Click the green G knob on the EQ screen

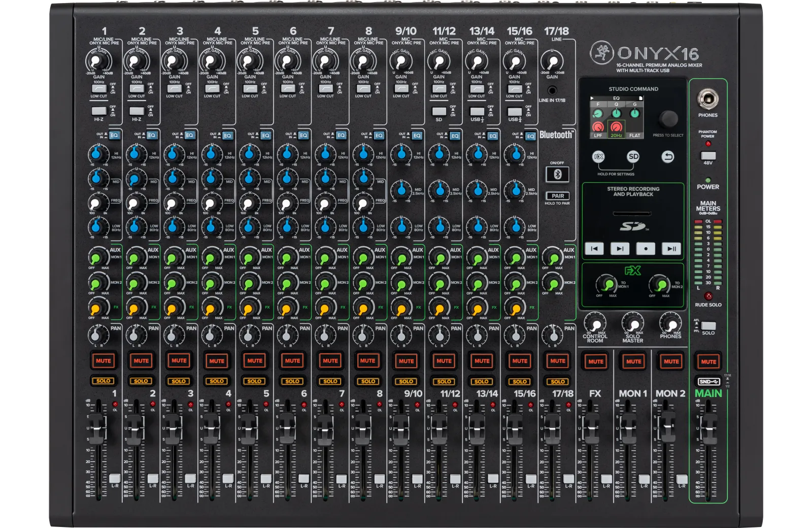click(x=634, y=113)
